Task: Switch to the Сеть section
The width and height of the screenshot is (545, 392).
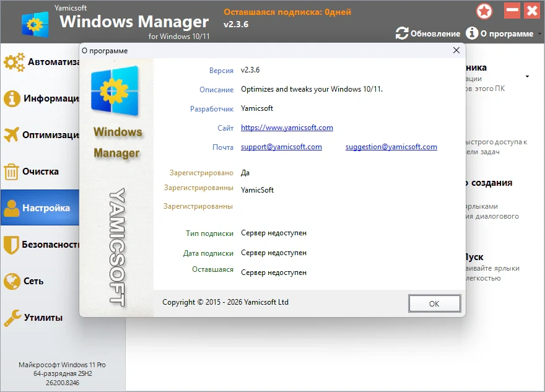Action: pos(40,281)
